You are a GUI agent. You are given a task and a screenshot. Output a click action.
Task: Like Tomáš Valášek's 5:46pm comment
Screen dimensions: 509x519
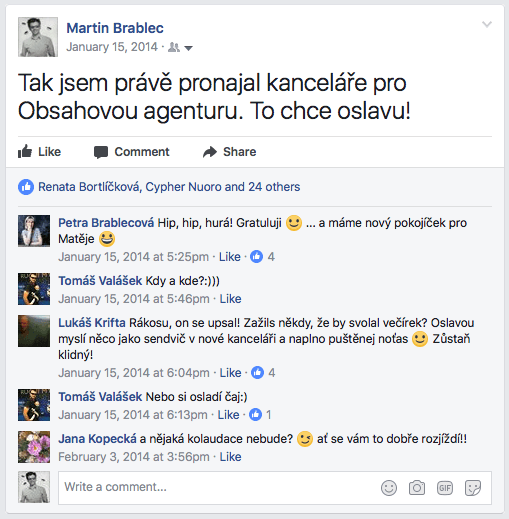(230, 299)
